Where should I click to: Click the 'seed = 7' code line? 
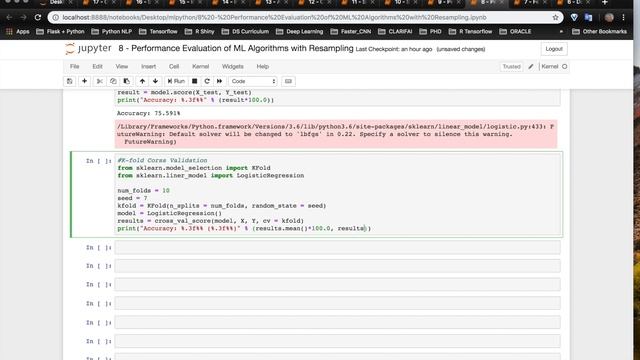tap(132, 198)
